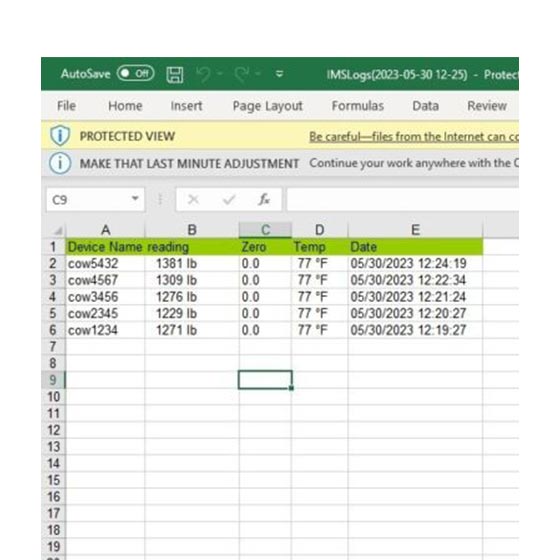This screenshot has height=560, width=560.
Task: Open the Page Layout ribbon tab
Action: coord(268,106)
